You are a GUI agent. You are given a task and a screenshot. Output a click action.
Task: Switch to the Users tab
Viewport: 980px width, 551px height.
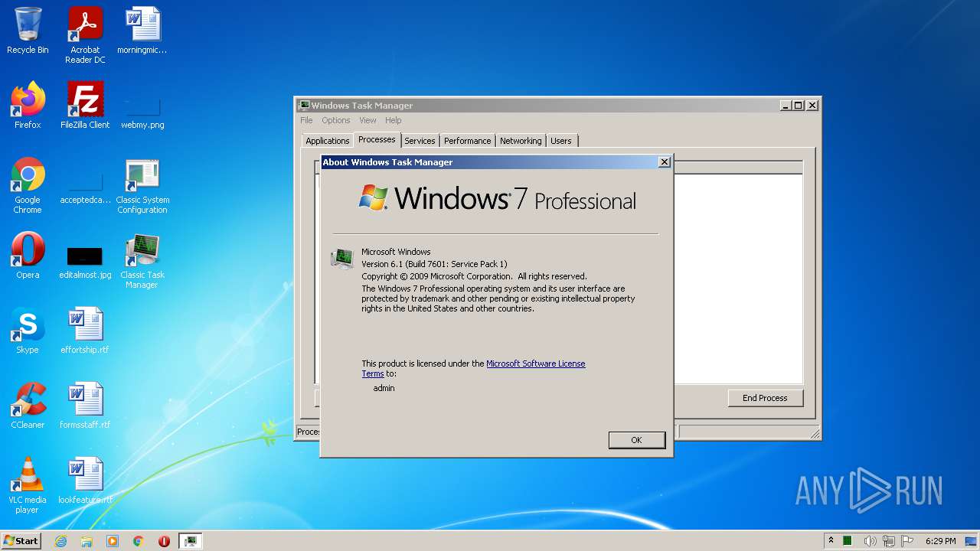[x=561, y=141]
